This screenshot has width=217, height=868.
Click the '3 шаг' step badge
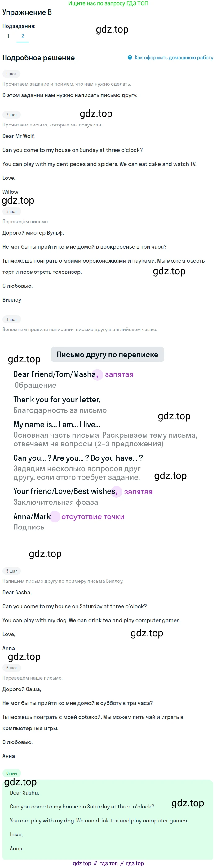11,212
